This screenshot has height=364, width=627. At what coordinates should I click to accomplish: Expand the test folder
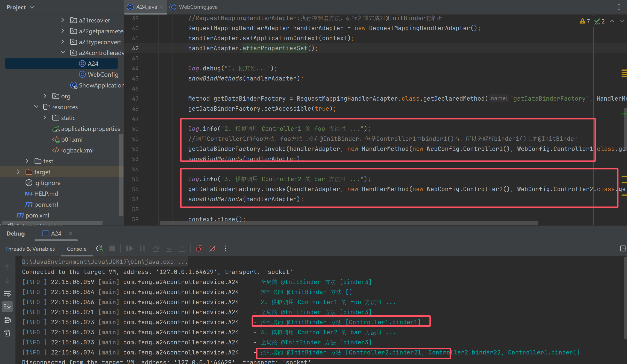[27, 161]
